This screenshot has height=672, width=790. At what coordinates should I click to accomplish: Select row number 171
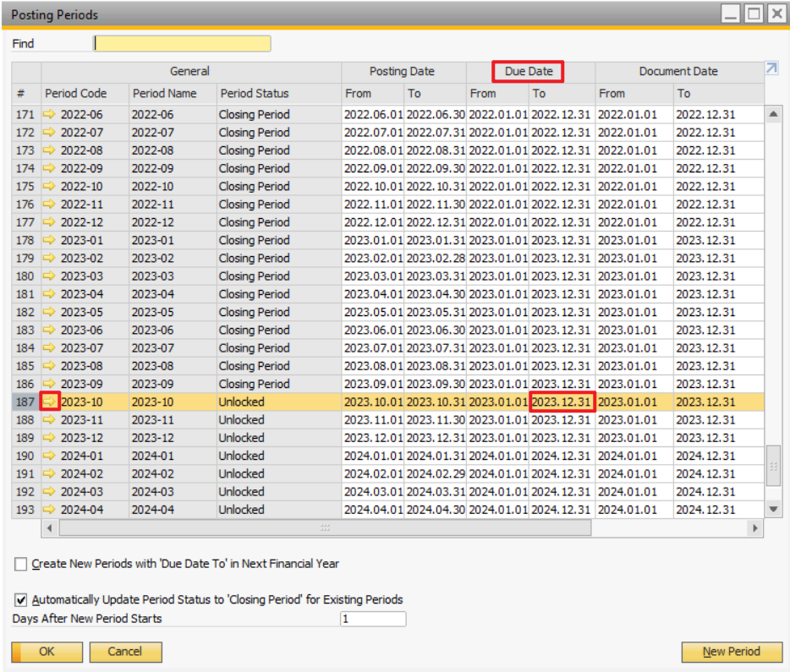point(25,114)
